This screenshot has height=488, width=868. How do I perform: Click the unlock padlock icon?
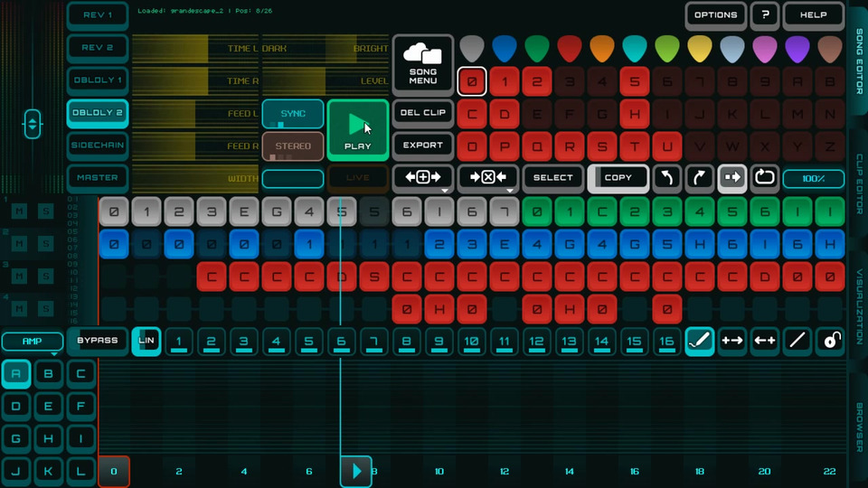tap(830, 341)
